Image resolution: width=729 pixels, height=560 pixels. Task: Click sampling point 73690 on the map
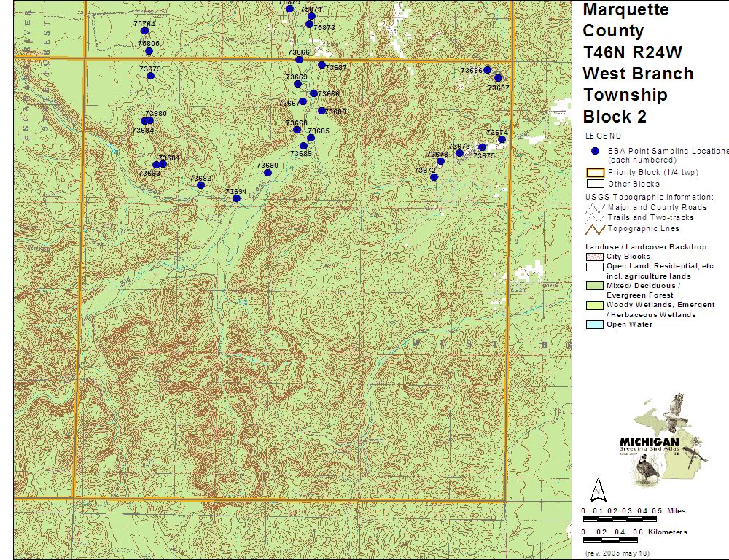(268, 173)
